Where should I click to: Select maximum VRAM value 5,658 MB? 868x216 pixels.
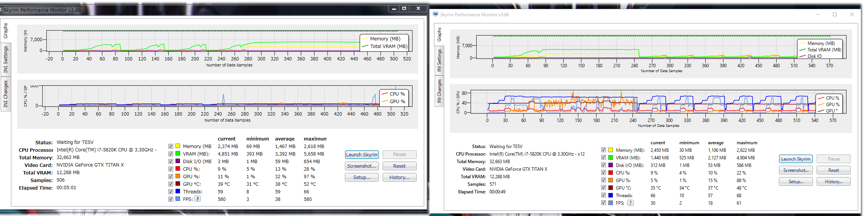(x=314, y=154)
